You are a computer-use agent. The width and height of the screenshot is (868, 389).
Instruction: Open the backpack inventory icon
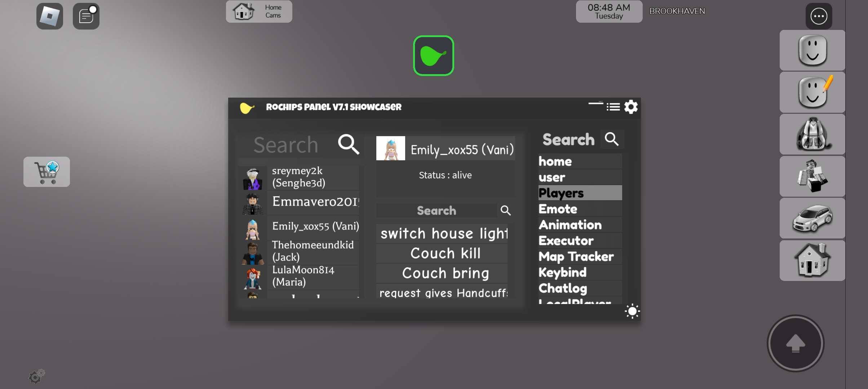pos(812,134)
